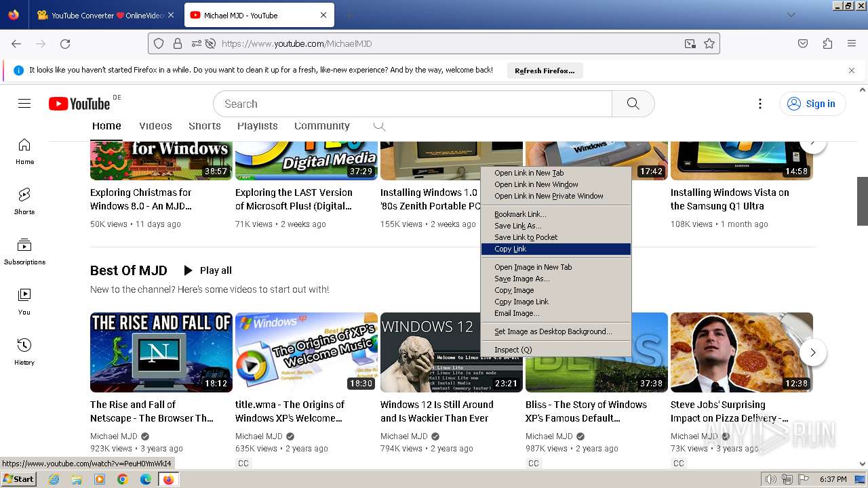The height and width of the screenshot is (488, 868).
Task: Open You section in the sidebar
Action: 24,302
